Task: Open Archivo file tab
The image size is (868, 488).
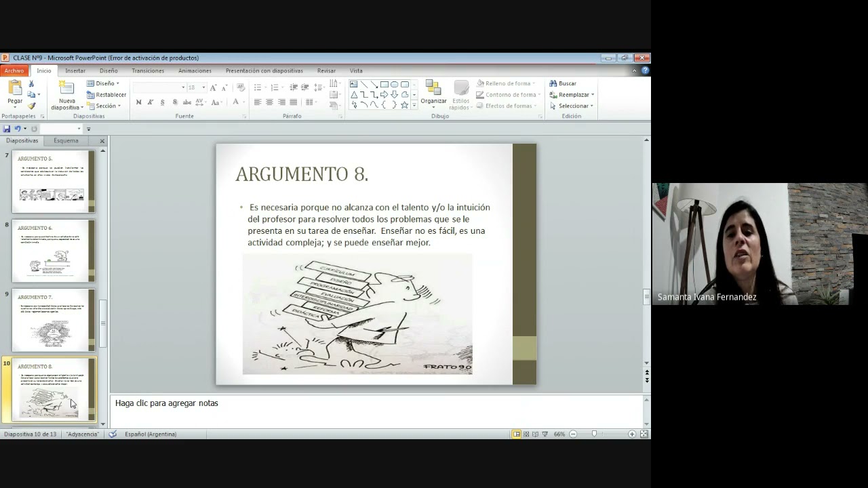Action: (14, 70)
